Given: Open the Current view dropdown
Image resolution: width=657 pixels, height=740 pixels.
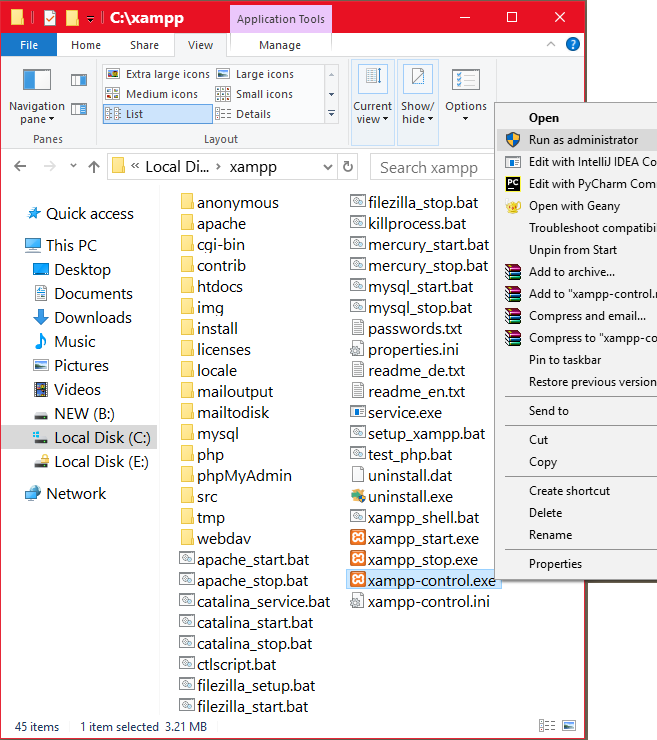Looking at the screenshot, I should pos(372,101).
